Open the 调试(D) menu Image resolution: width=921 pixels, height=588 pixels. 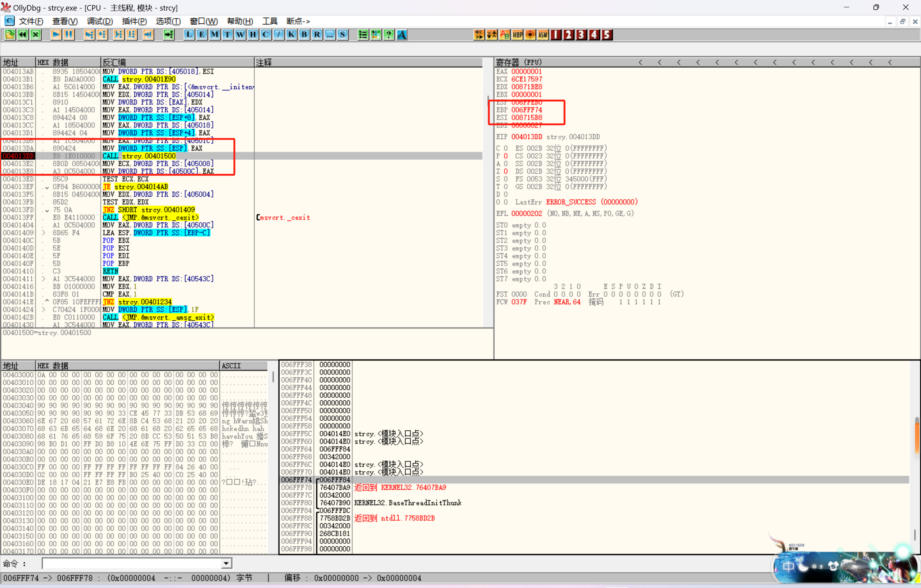100,22
